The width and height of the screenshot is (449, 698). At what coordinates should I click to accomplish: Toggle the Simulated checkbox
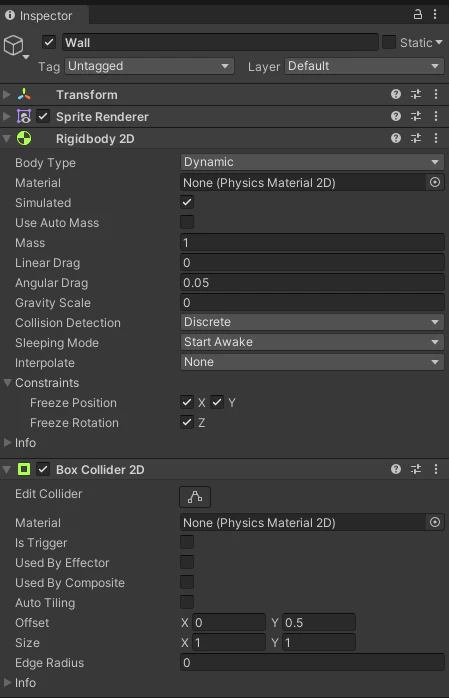[187, 202]
